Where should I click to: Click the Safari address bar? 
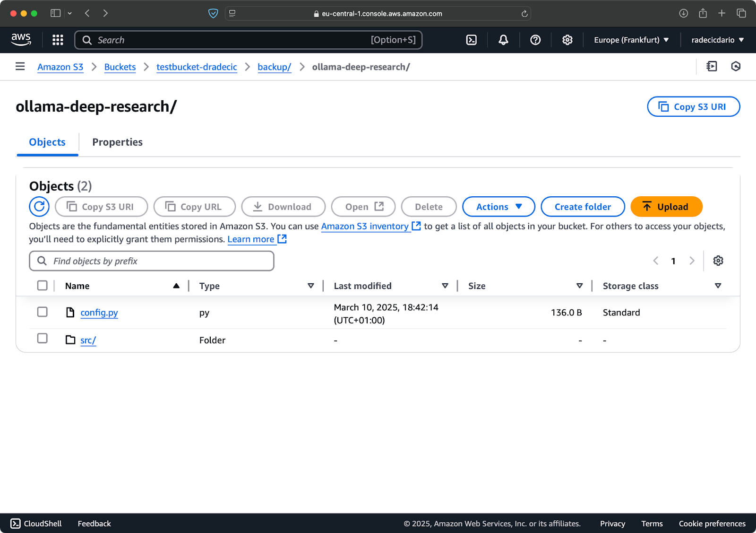click(x=378, y=14)
